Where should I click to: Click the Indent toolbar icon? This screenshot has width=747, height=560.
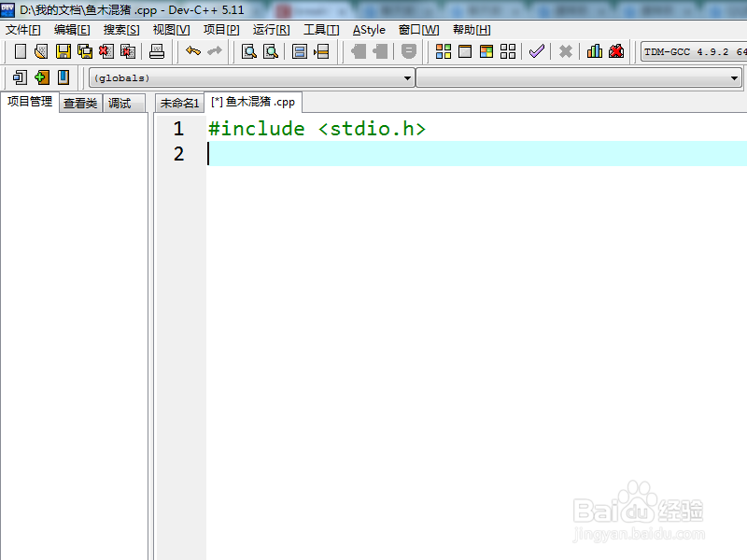(359, 51)
